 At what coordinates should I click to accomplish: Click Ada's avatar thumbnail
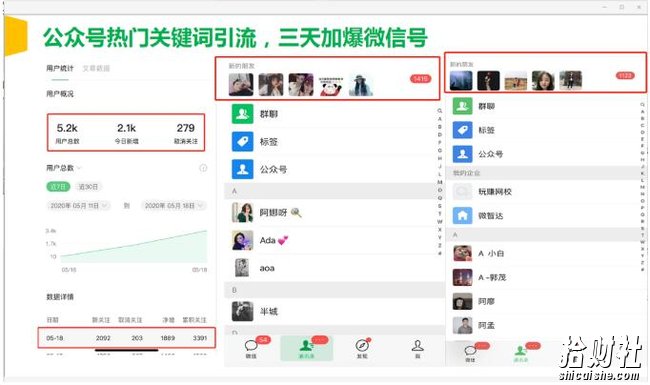click(x=243, y=240)
